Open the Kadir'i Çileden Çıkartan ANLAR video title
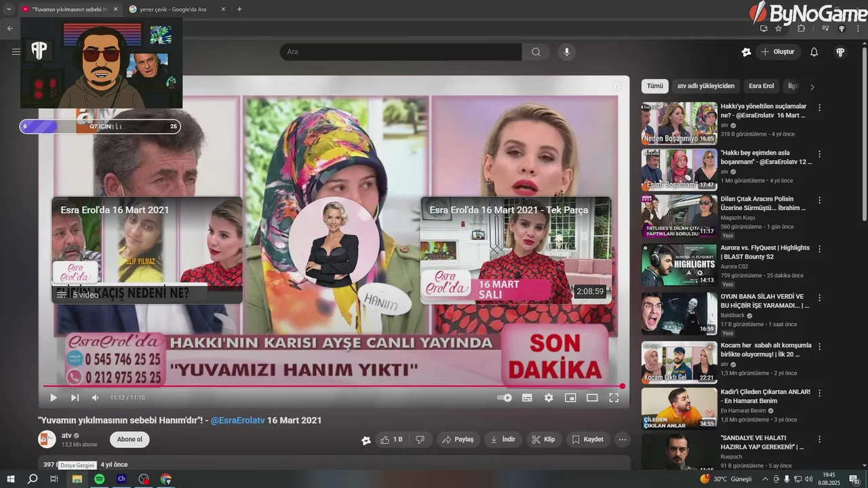The height and width of the screenshot is (488, 868). tap(765, 396)
